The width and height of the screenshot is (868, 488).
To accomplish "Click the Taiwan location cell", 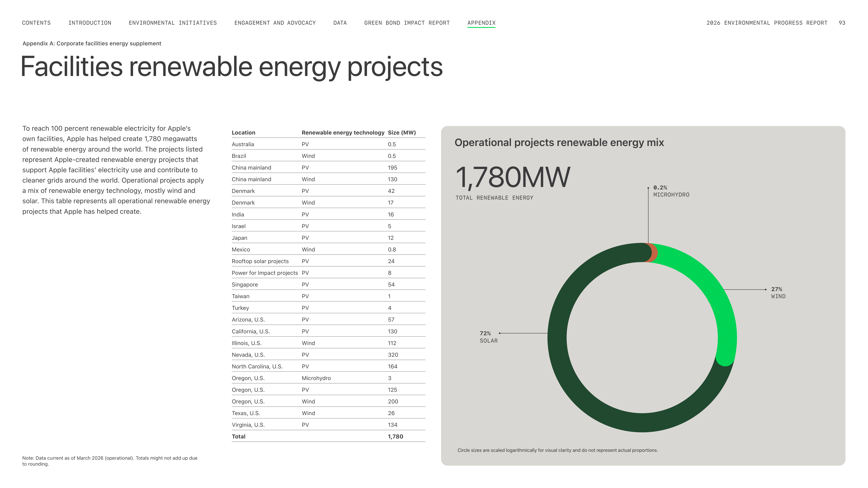I will [240, 296].
